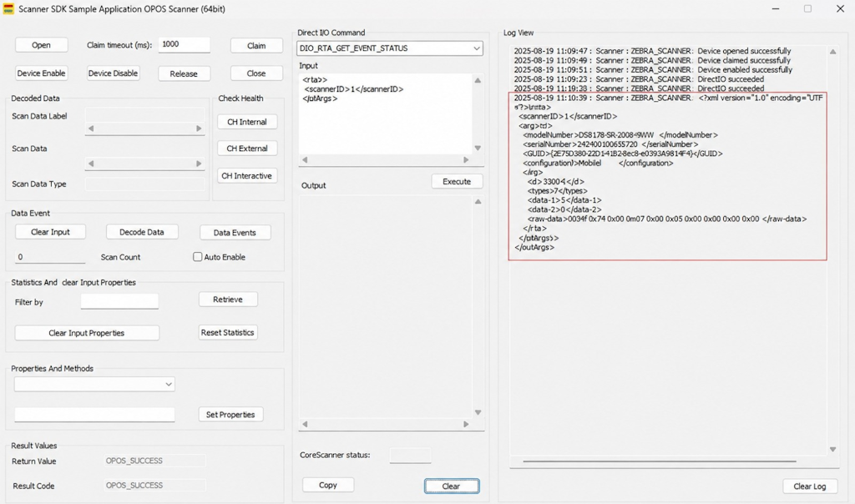This screenshot has height=504, width=855.
Task: Run the CH Internal health check
Action: point(247,122)
